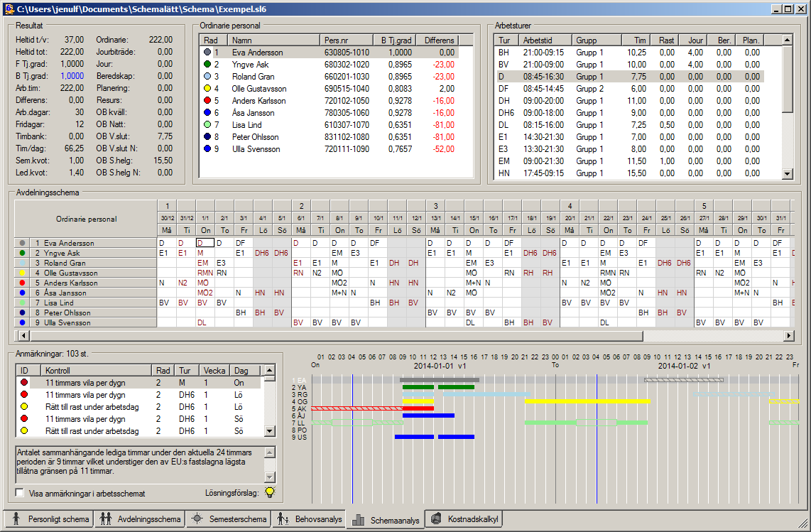The height and width of the screenshot is (532, 811).
Task: Select the EM 09:00-21:30 shift row
Action: pyautogui.click(x=629, y=161)
